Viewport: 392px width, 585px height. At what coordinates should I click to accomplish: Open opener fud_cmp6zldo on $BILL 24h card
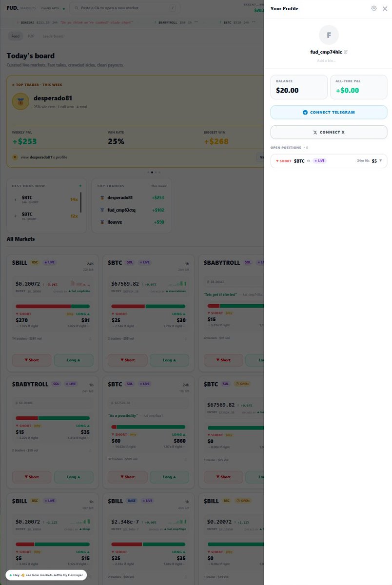tap(79, 291)
